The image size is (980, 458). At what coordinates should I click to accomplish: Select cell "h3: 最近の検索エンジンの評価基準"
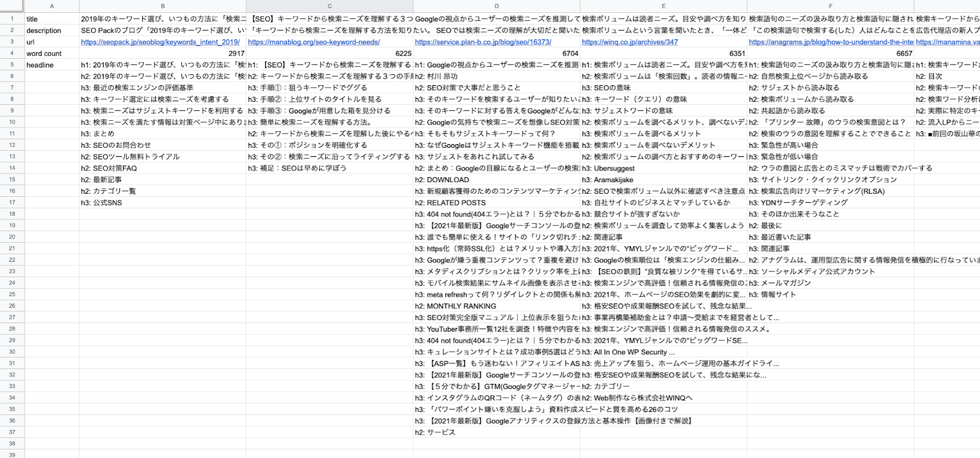point(163,88)
